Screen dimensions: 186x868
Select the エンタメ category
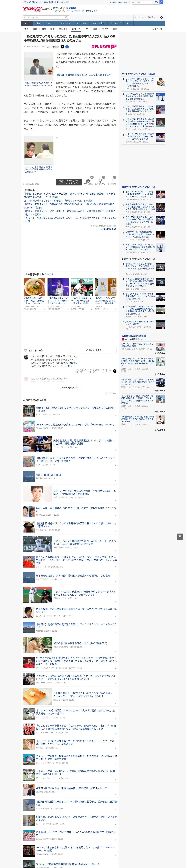tap(63, 29)
